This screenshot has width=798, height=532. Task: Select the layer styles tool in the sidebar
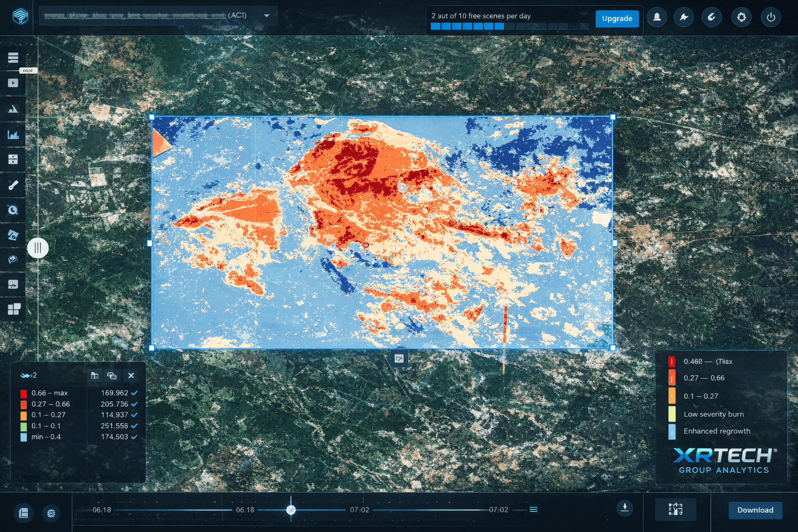click(x=13, y=235)
